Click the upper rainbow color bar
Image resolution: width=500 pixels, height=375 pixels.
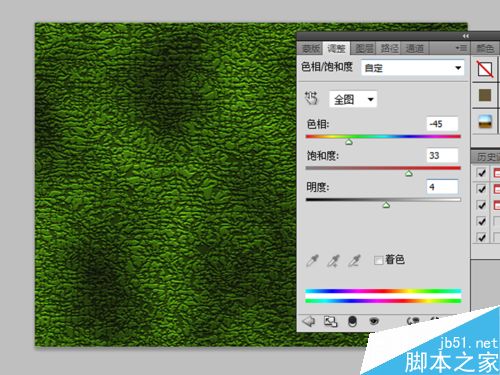(383, 291)
